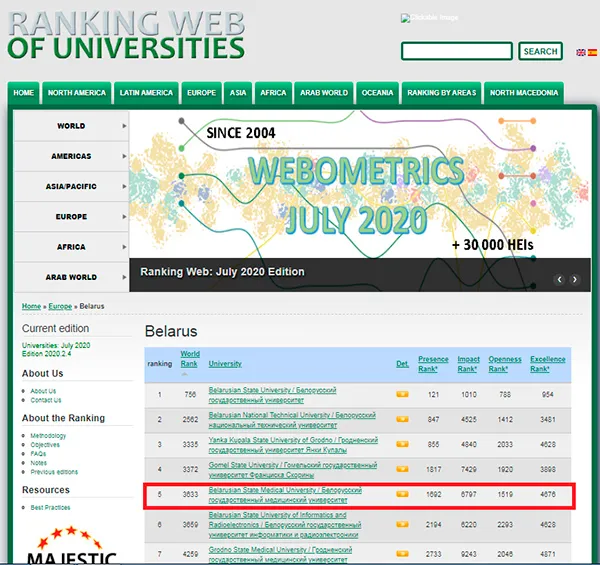Click the Europe breadcrumb link
This screenshot has width=600, height=565.
point(60,306)
